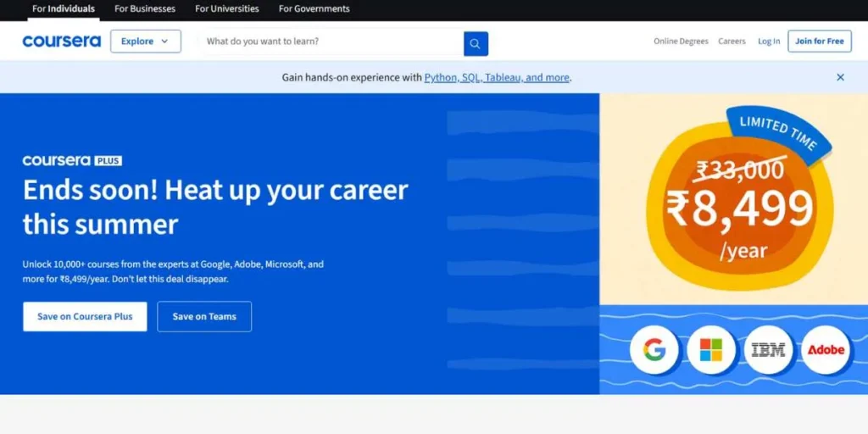868x434 pixels.
Task: Visit the Careers link
Action: click(x=732, y=42)
